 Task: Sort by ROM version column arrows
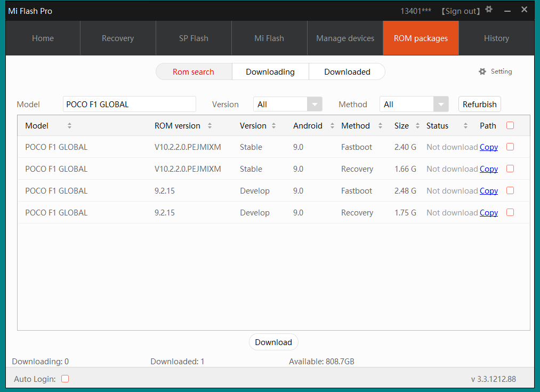point(209,126)
